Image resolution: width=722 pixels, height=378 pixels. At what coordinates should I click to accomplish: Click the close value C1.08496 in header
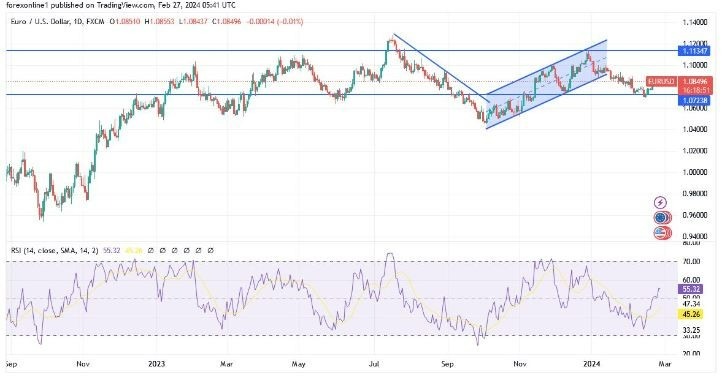tap(227, 21)
